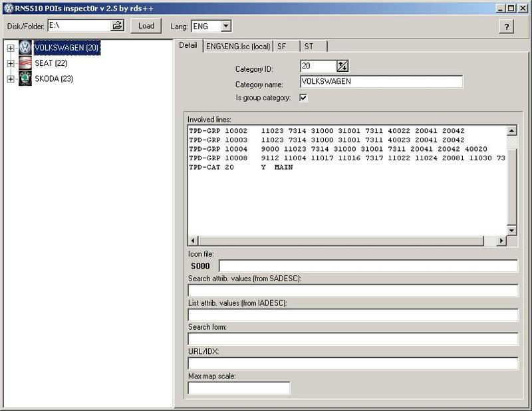Click the List attrib. values field
Viewport: 532px width, 411px height.
click(353, 315)
